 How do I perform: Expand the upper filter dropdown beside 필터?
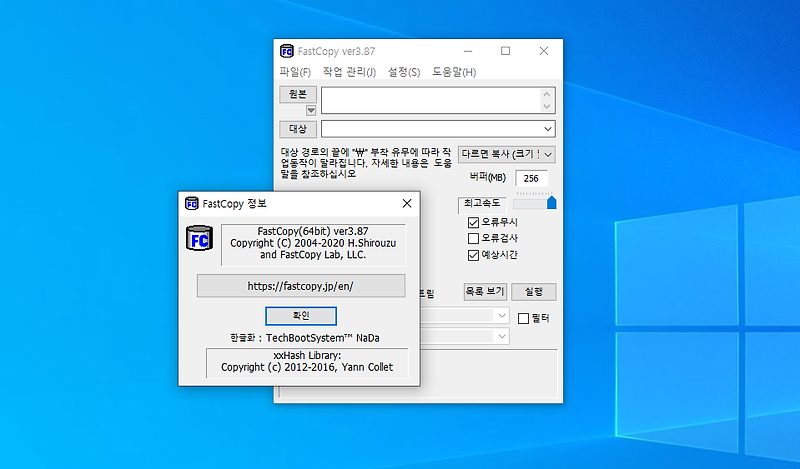502,316
